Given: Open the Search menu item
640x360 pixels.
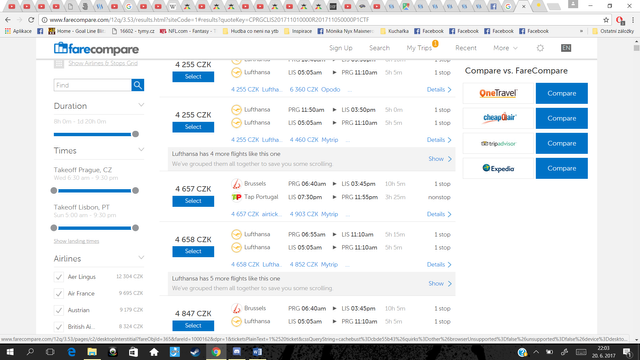Looking at the screenshot, I should 379,48.
